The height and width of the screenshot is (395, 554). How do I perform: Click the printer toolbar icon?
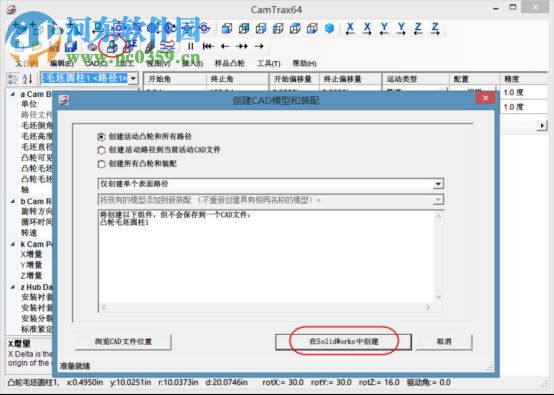(93, 46)
